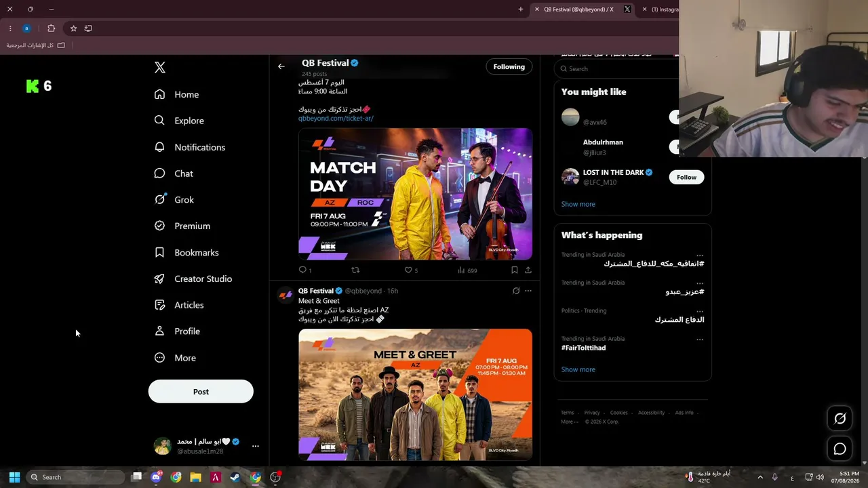Share the Match Day post
The width and height of the screenshot is (868, 488).
pos(528,270)
